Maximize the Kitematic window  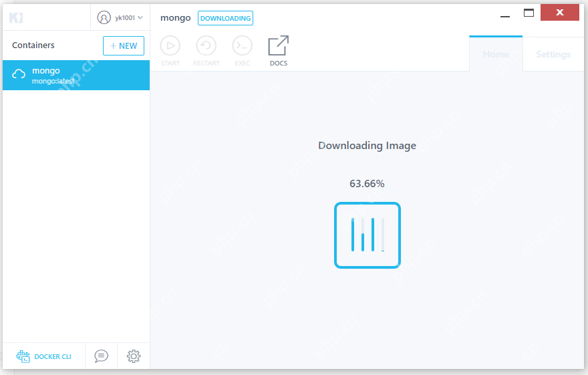[529, 13]
